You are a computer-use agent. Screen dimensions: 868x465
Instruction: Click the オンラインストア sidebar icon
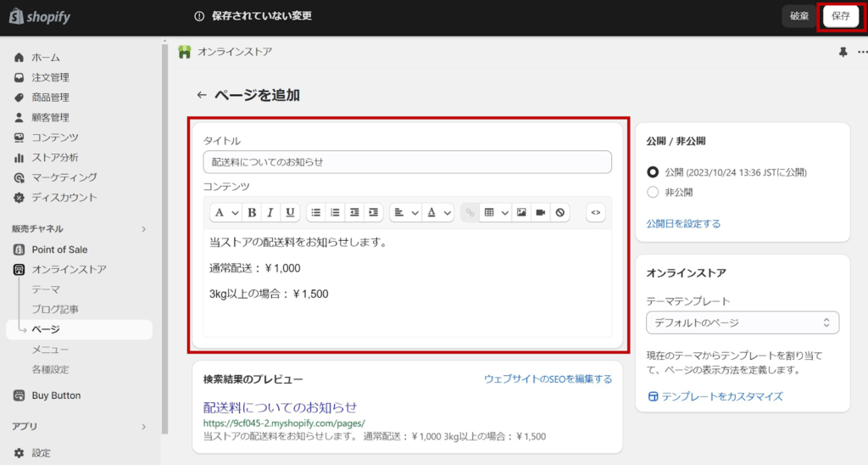(x=19, y=270)
